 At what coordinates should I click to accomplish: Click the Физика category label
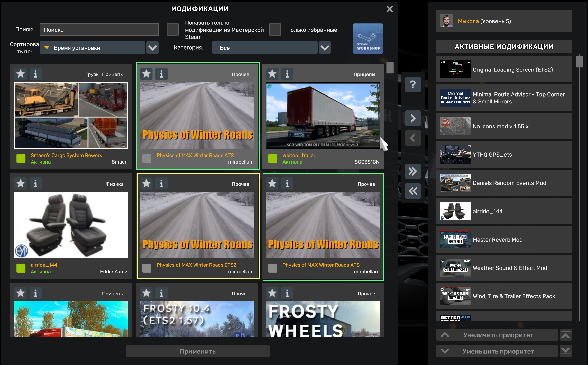click(x=115, y=184)
